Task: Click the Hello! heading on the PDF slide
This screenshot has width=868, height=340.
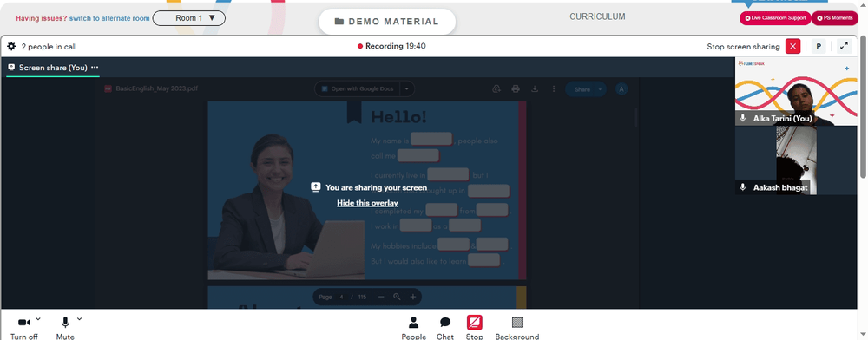Action: (x=398, y=117)
